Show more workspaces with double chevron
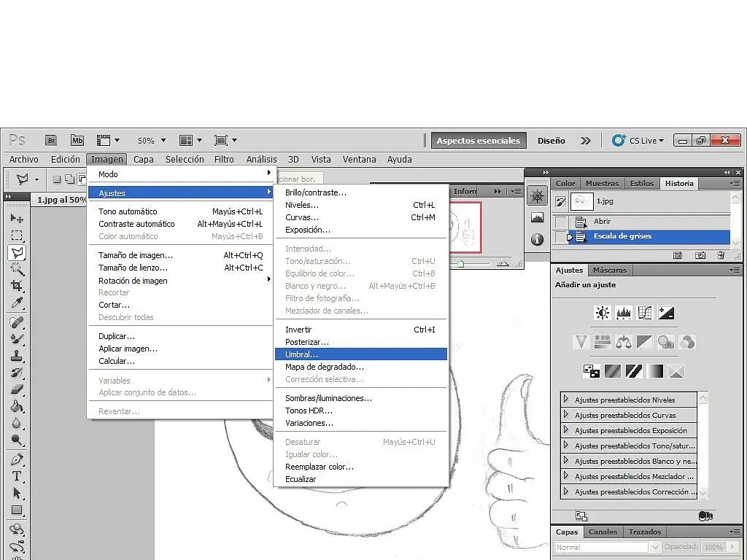Screen dimensions: 747x560 click(586, 141)
